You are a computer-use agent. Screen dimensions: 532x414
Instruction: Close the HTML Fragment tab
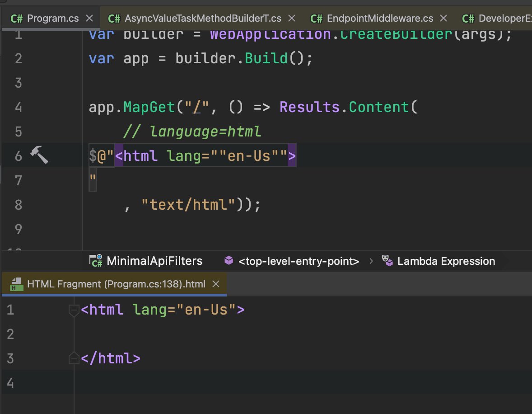[216, 284]
